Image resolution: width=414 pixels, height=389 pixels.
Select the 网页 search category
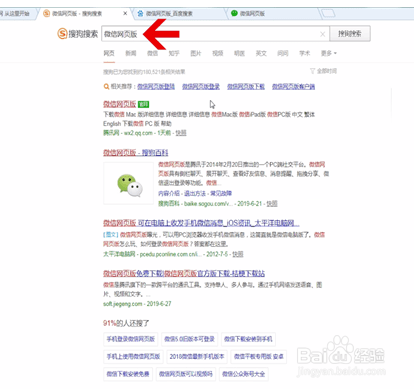109,53
